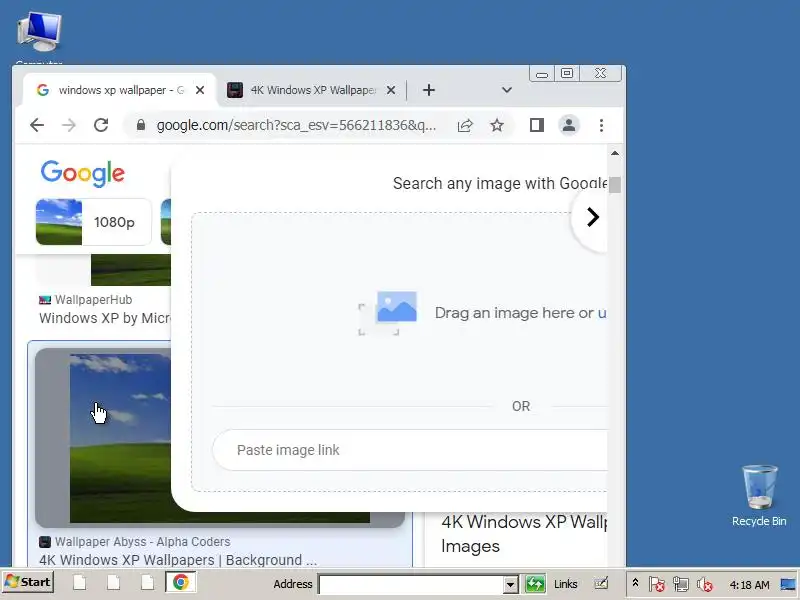The image size is (800, 600).
Task: Share this page via share icon
Action: [x=465, y=125]
